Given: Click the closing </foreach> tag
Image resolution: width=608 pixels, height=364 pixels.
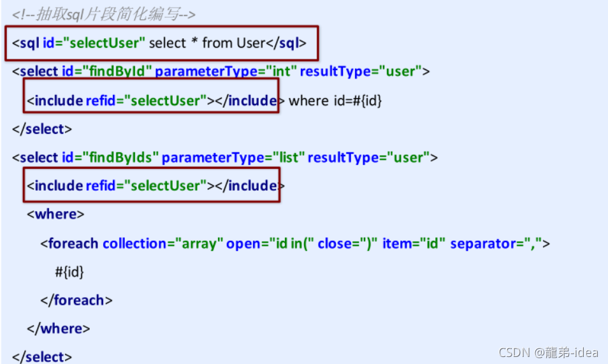Looking at the screenshot, I should [x=76, y=300].
